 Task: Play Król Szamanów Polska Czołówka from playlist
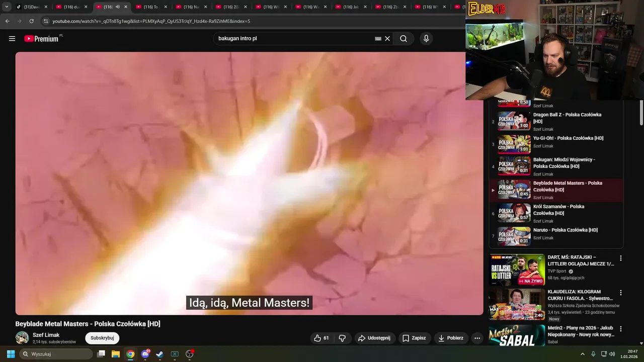point(556,213)
